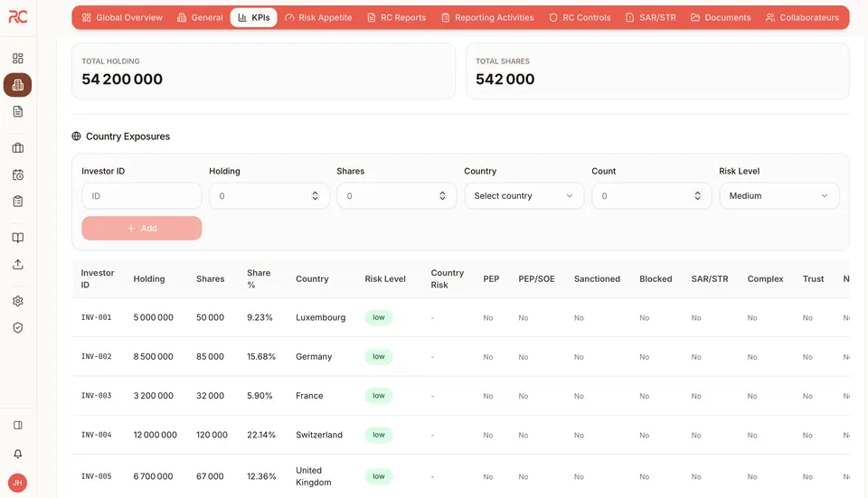Open the Risk Appetite tab

coord(318,18)
